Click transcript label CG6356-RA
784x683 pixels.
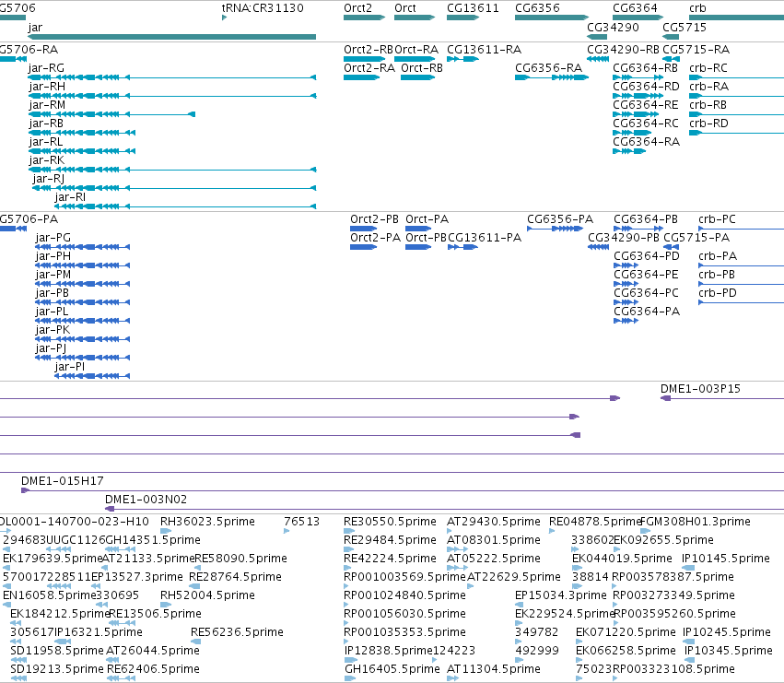pyautogui.click(x=548, y=67)
